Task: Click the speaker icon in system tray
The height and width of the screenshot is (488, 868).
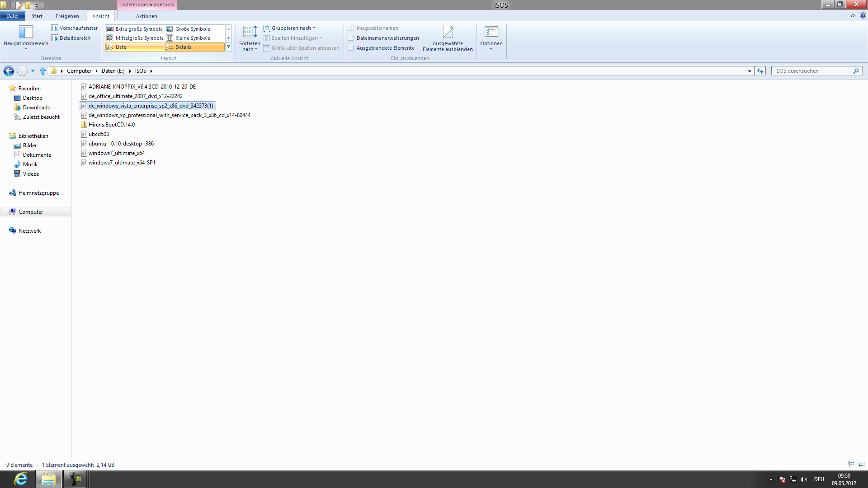Action: pos(804,479)
